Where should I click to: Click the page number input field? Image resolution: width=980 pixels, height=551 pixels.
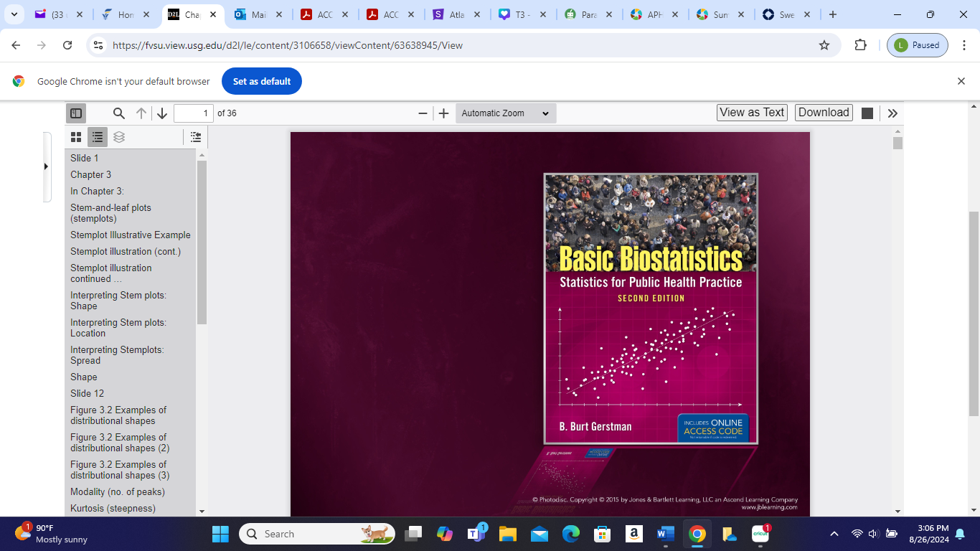click(194, 113)
